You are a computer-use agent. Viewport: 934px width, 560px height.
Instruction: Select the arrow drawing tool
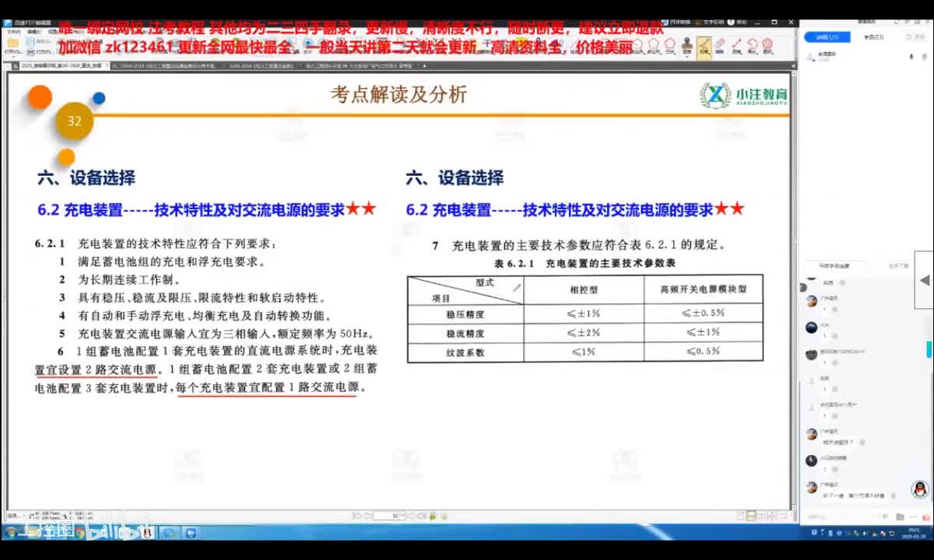pos(736,47)
